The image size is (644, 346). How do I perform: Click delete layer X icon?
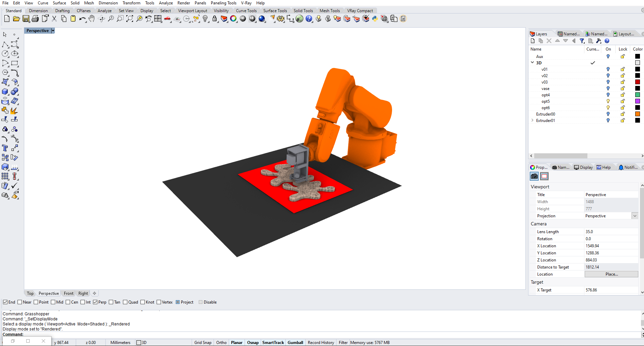point(549,41)
